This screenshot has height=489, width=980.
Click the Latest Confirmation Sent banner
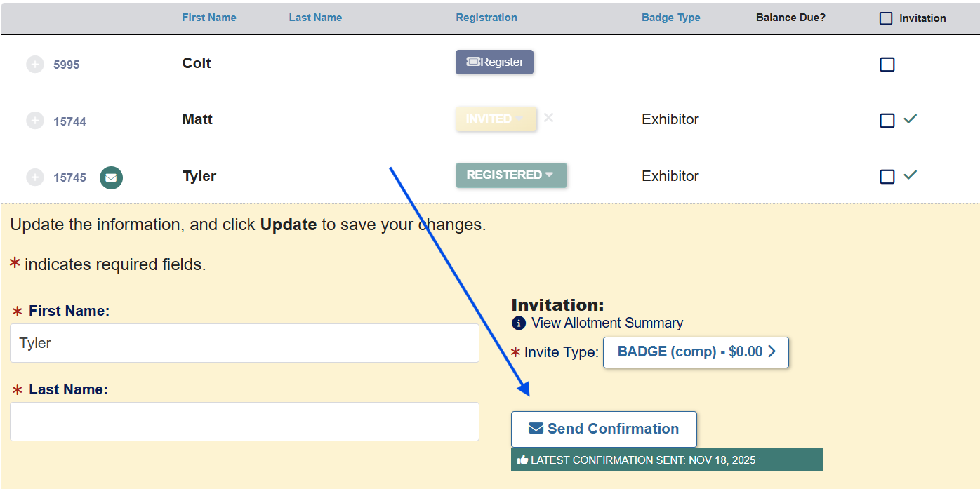[667, 460]
